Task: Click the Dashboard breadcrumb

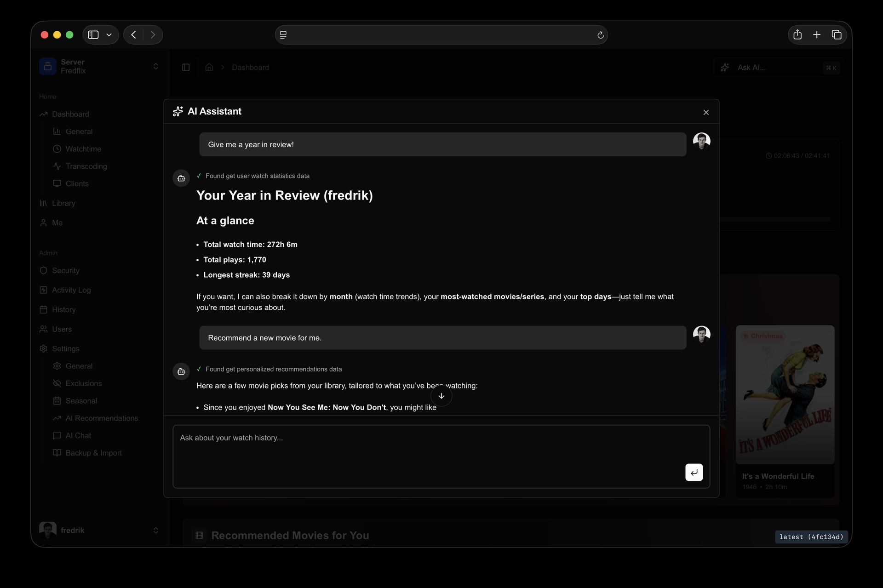Action: pyautogui.click(x=250, y=68)
